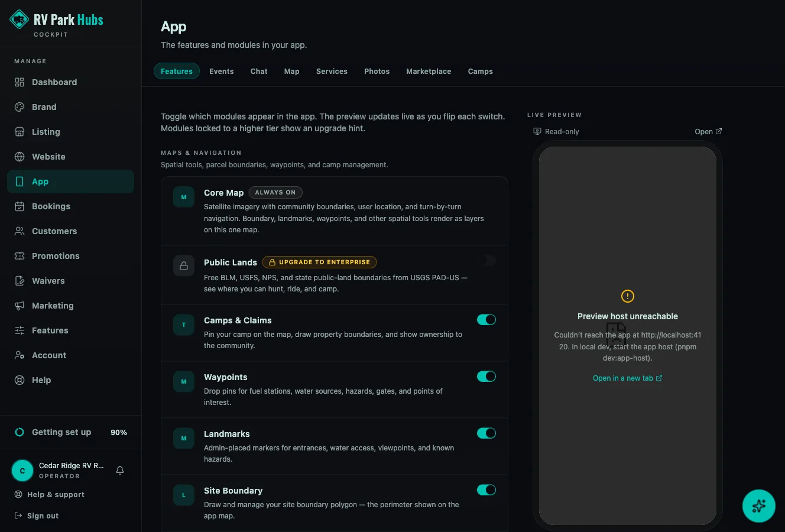Click the Read-only label above the preview
Image resolution: width=785 pixels, height=532 pixels.
556,131
